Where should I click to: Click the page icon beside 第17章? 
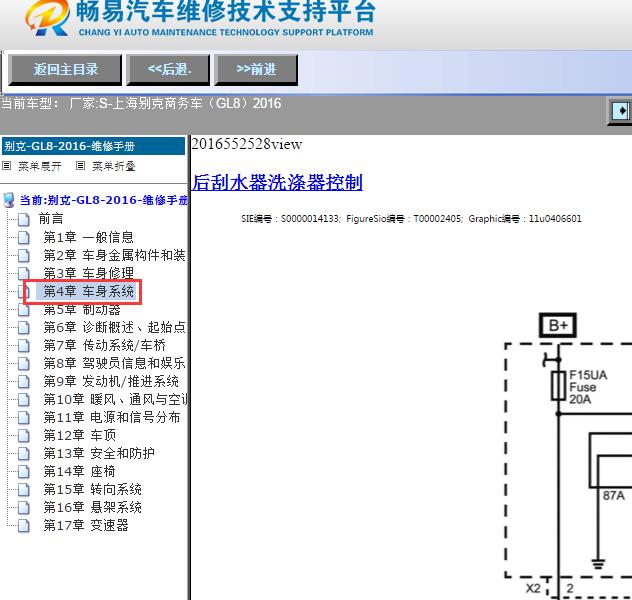[23, 525]
